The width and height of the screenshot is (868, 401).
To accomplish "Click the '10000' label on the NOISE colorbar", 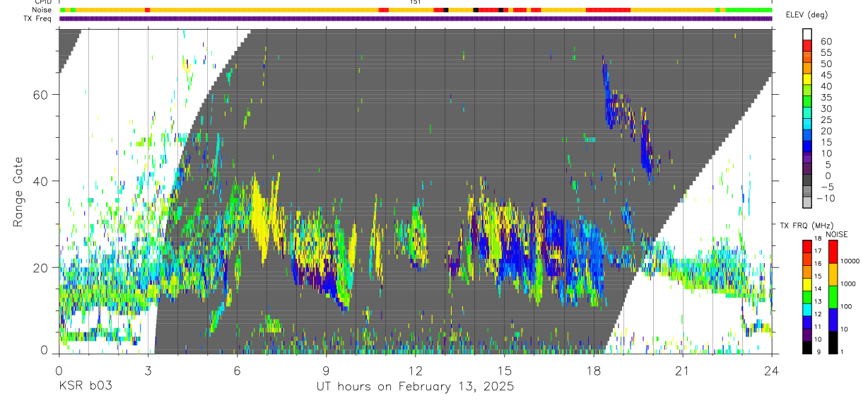I will click(x=850, y=261).
